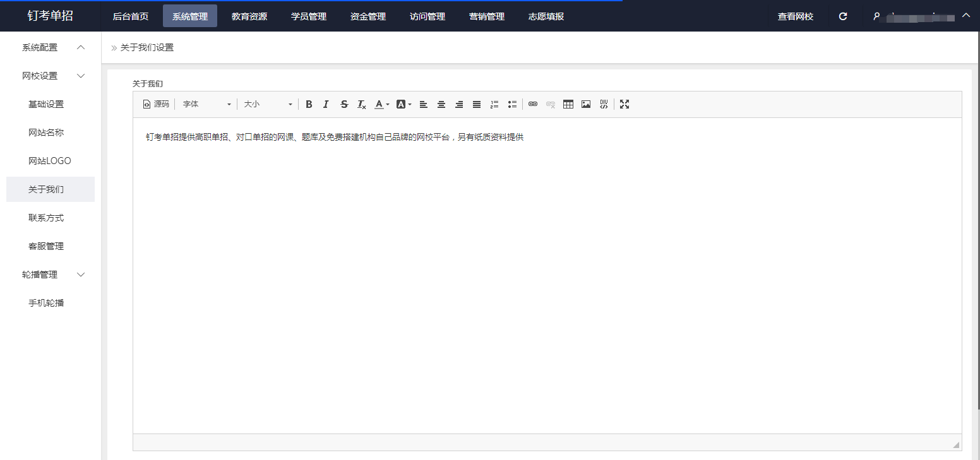Apply strikethrough formatting
The height and width of the screenshot is (460, 980).
pos(344,104)
